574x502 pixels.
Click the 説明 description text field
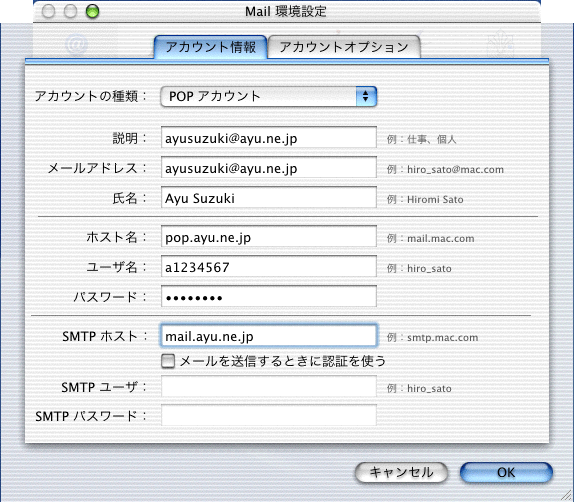269,138
